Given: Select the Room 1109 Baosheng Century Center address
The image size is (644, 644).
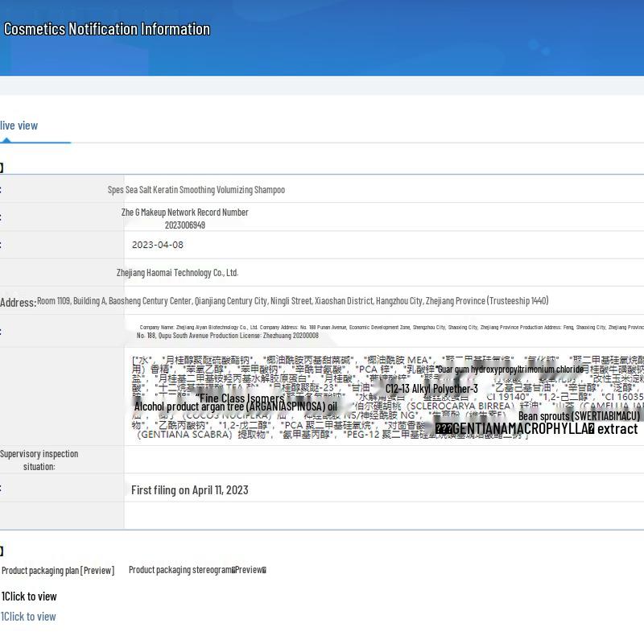Looking at the screenshot, I should [293, 300].
